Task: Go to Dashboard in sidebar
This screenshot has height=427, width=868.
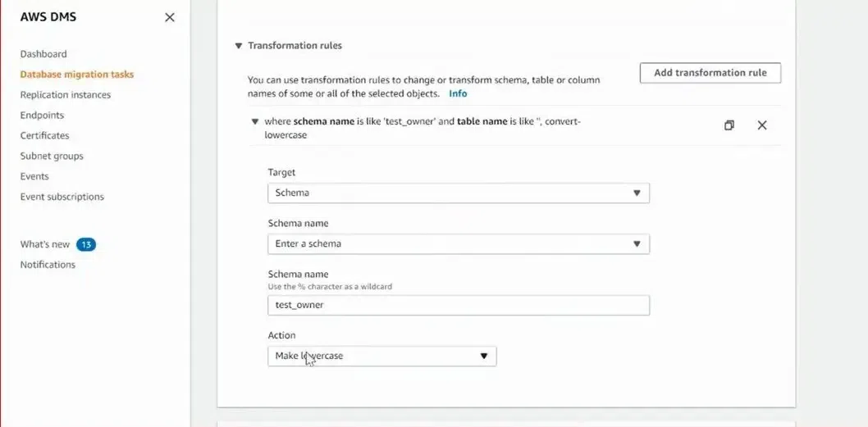Action: [43, 54]
